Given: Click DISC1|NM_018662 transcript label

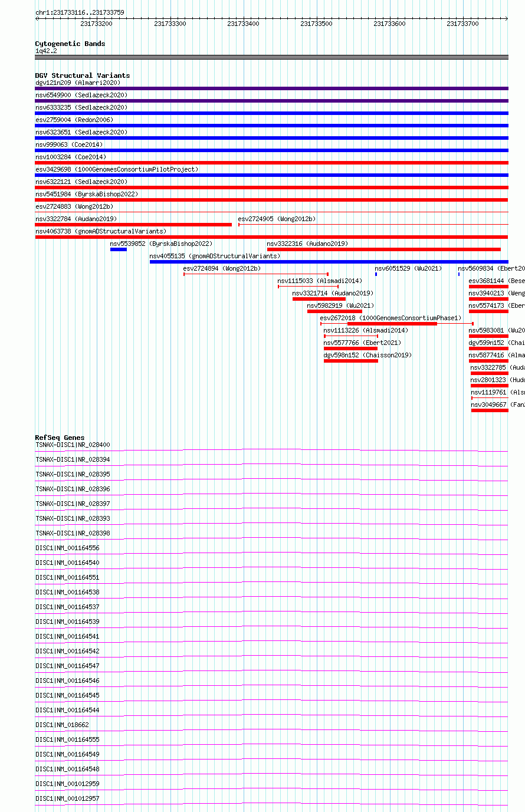Looking at the screenshot, I should 62,725.
